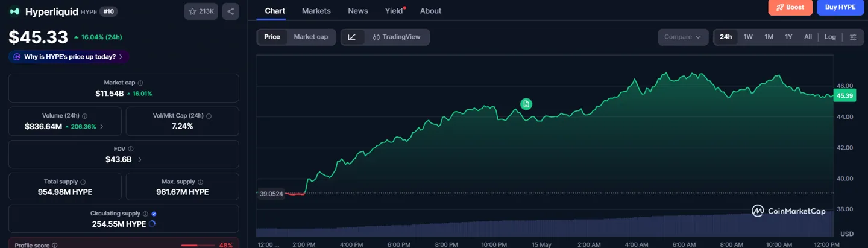
Task: Toggle the Log scale option
Action: 830,37
